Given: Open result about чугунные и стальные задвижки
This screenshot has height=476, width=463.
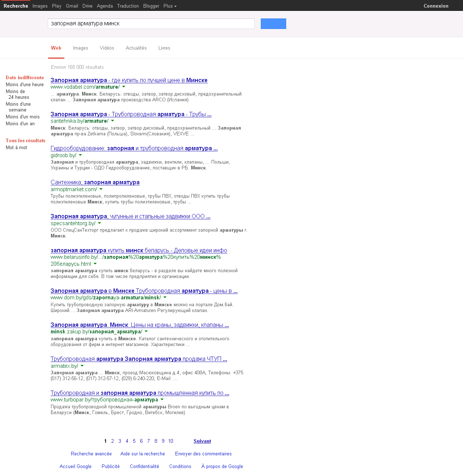Looking at the screenshot, I should (131, 216).
